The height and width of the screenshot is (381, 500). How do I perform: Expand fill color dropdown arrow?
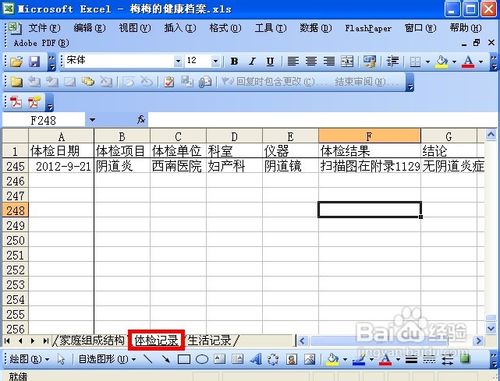pos(454,62)
